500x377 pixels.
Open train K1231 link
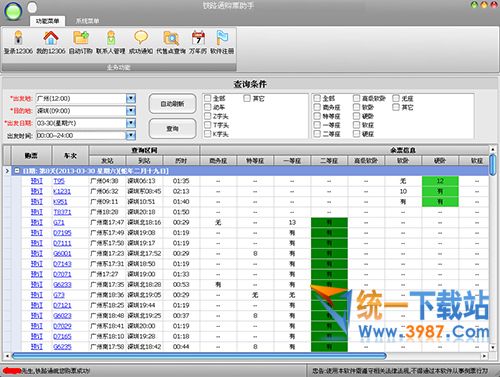click(x=62, y=191)
